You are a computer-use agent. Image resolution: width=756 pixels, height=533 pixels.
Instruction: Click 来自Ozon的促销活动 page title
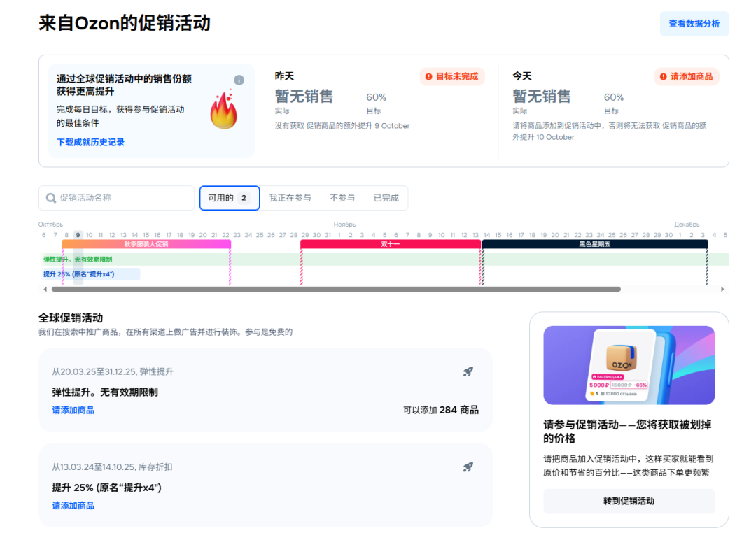[125, 23]
